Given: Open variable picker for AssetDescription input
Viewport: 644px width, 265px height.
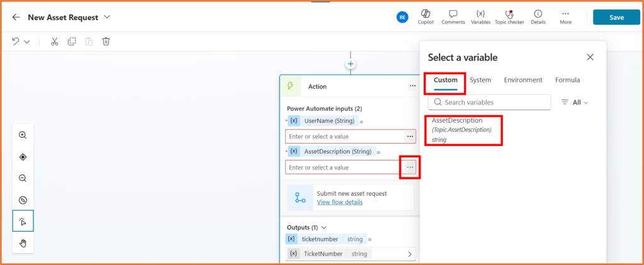Looking at the screenshot, I should coord(410,167).
